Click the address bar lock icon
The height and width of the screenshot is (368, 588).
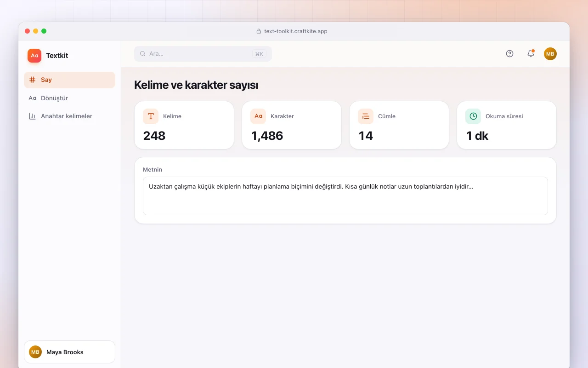259,31
